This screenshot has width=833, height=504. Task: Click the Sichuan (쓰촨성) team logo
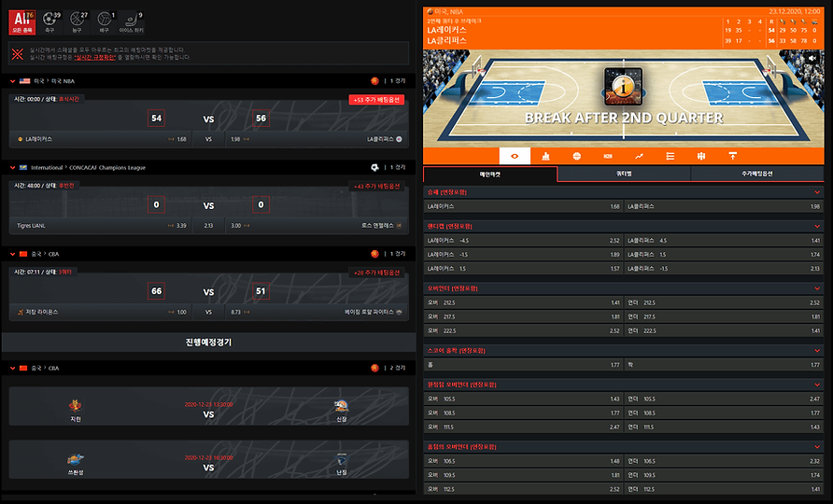click(x=76, y=459)
